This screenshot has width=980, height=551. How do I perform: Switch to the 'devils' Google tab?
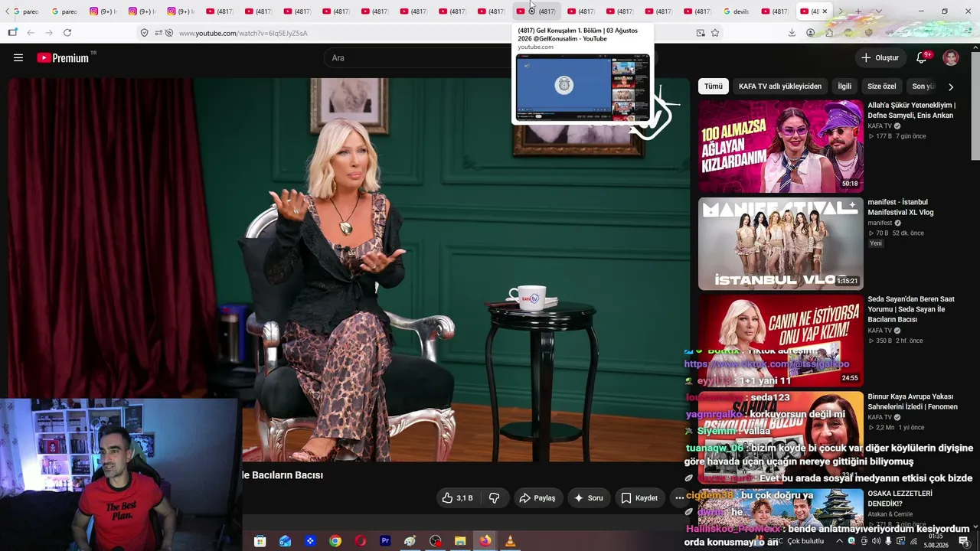[737, 11]
